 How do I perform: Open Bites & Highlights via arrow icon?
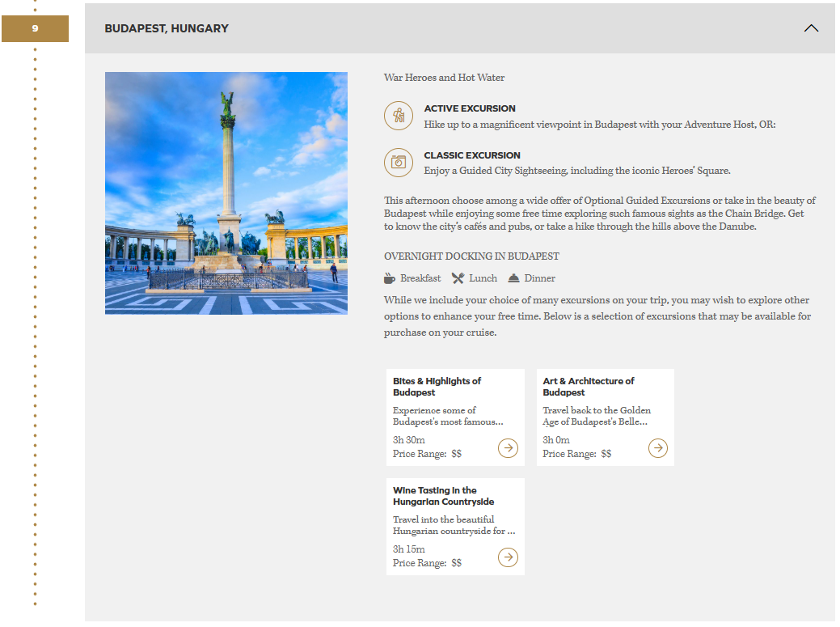[508, 447]
